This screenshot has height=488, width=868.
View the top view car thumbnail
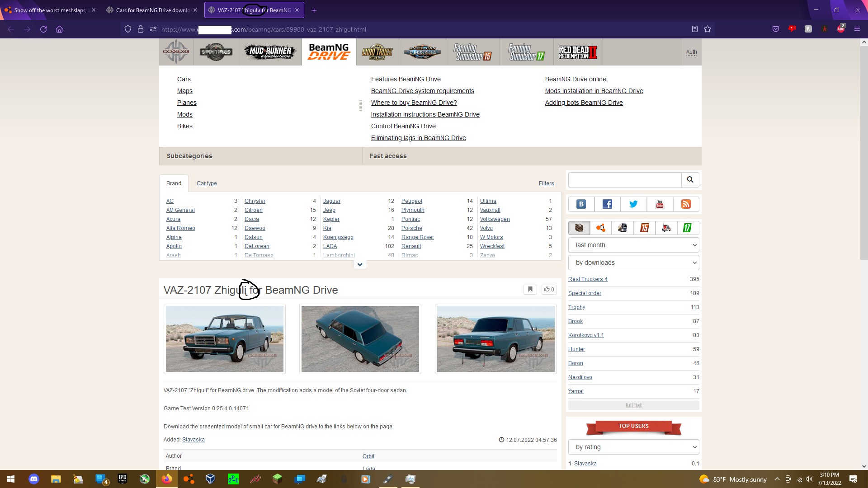360,339
